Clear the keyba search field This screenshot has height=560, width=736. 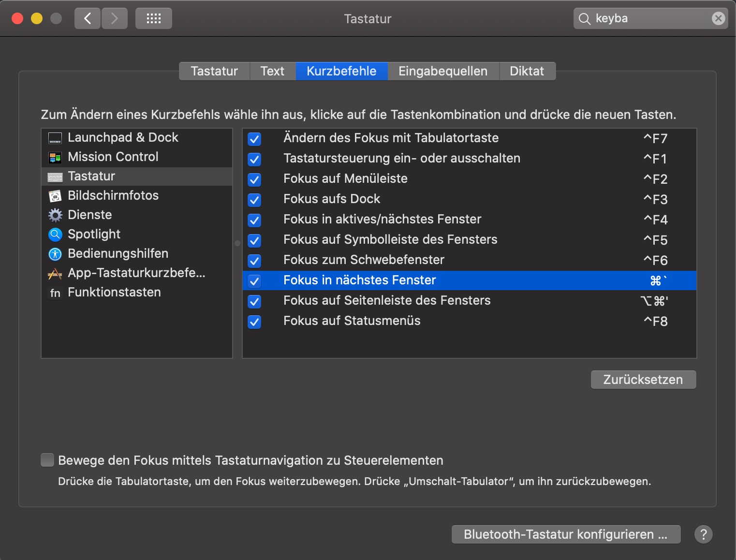point(718,18)
